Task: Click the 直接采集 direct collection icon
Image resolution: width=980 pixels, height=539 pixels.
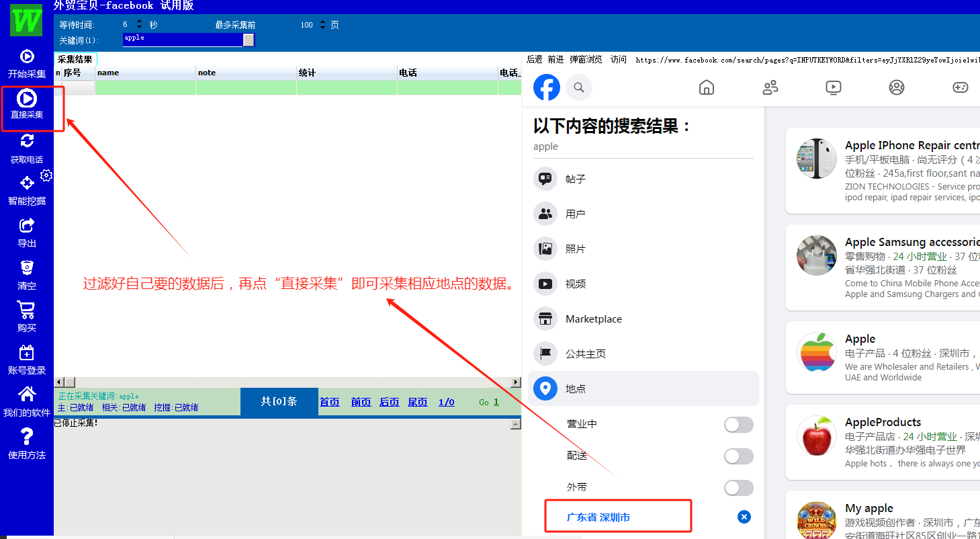Action: (x=27, y=99)
